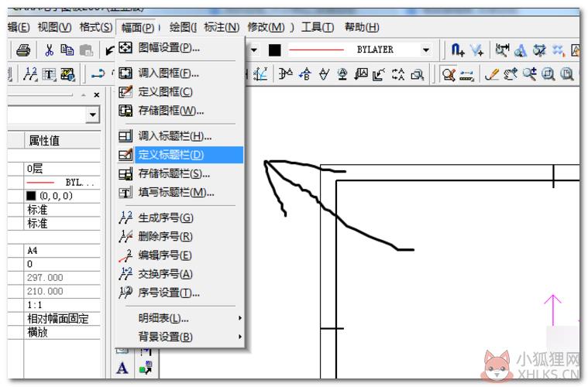The image size is (588, 387).
Task: Open the 工具(T) menu
Action: point(318,27)
